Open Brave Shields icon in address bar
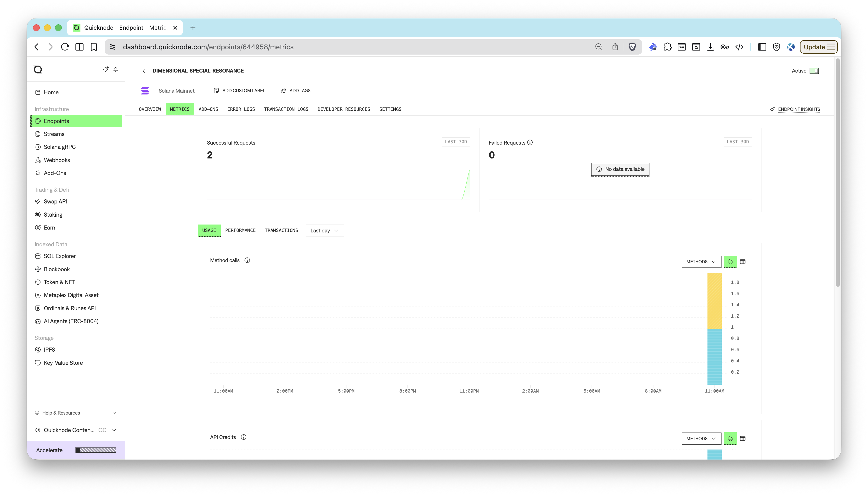The width and height of the screenshot is (868, 495). click(632, 47)
